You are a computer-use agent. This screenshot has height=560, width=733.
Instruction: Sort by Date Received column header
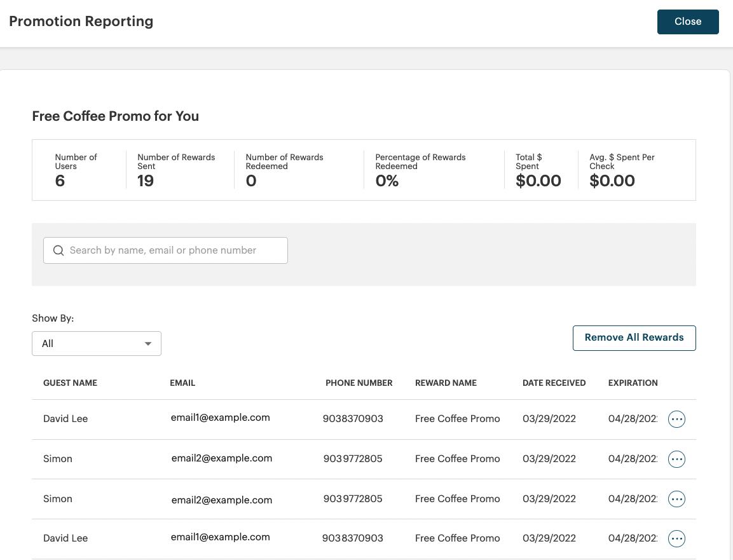554,383
